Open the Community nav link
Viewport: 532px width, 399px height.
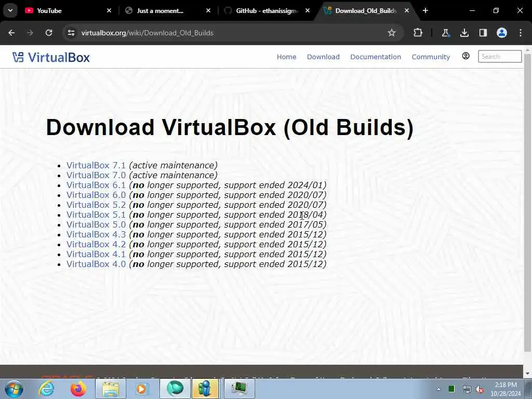[431, 57]
